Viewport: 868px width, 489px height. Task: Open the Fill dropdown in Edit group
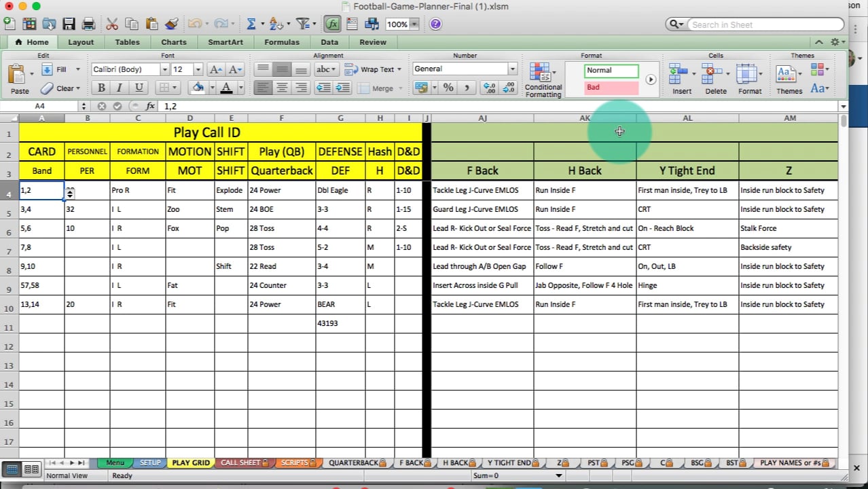[x=77, y=69]
